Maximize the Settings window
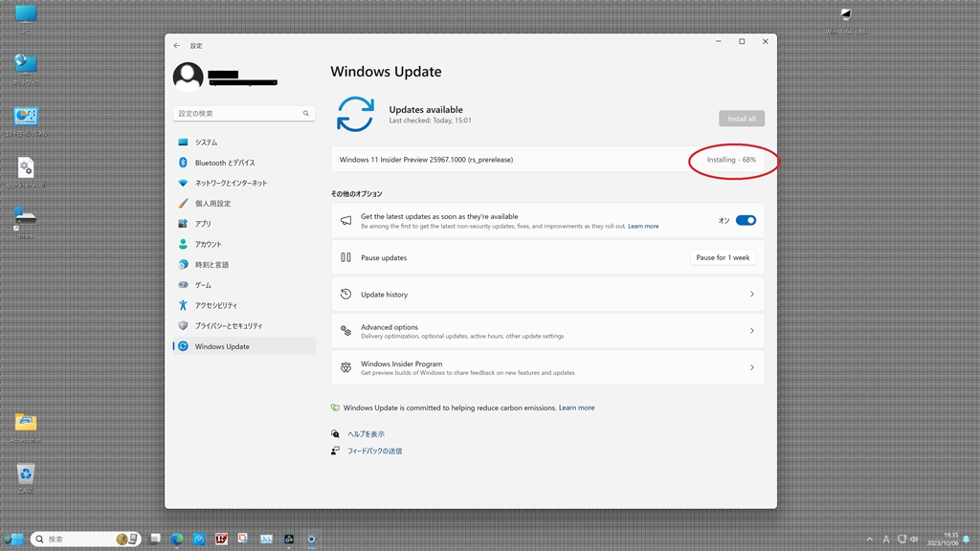 (742, 42)
